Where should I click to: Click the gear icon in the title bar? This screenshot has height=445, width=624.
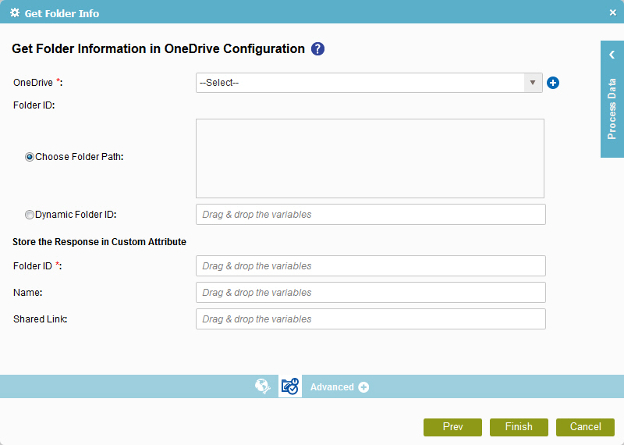15,13
